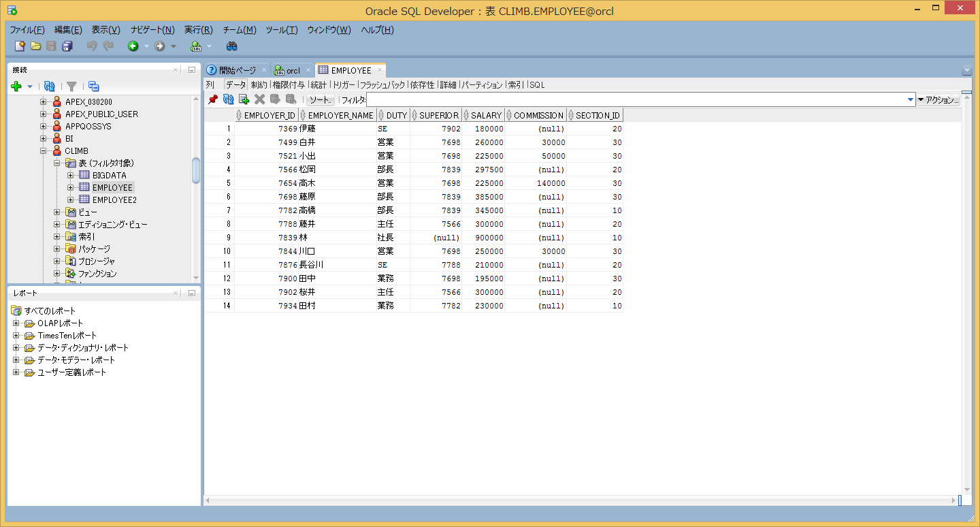
Task: Click in the フィルタ input field
Action: [x=636, y=99]
